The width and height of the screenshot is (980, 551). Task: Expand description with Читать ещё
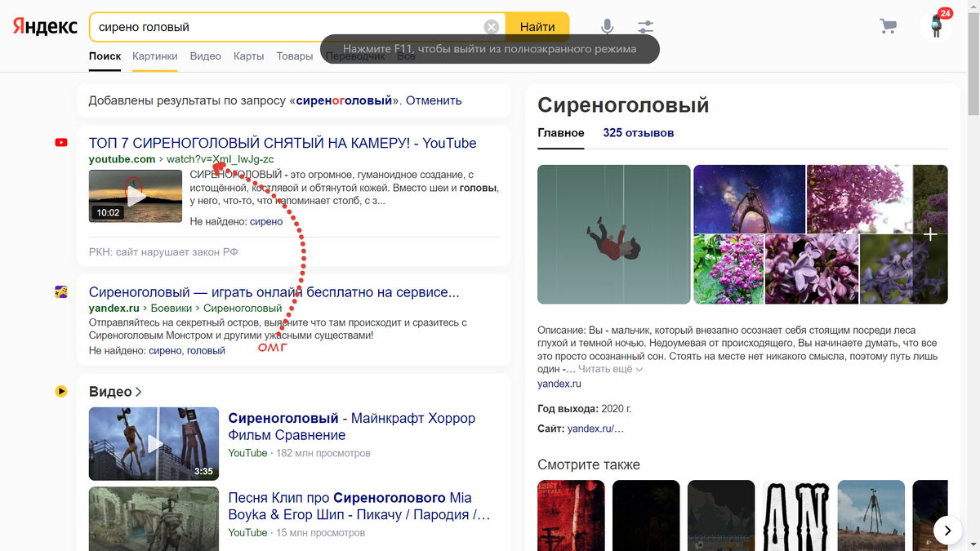611,369
